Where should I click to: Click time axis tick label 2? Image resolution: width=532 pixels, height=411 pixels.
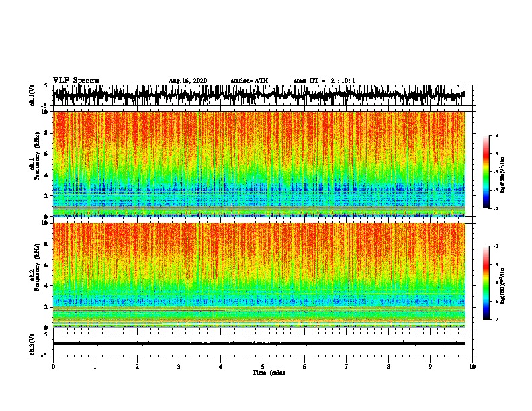point(137,367)
